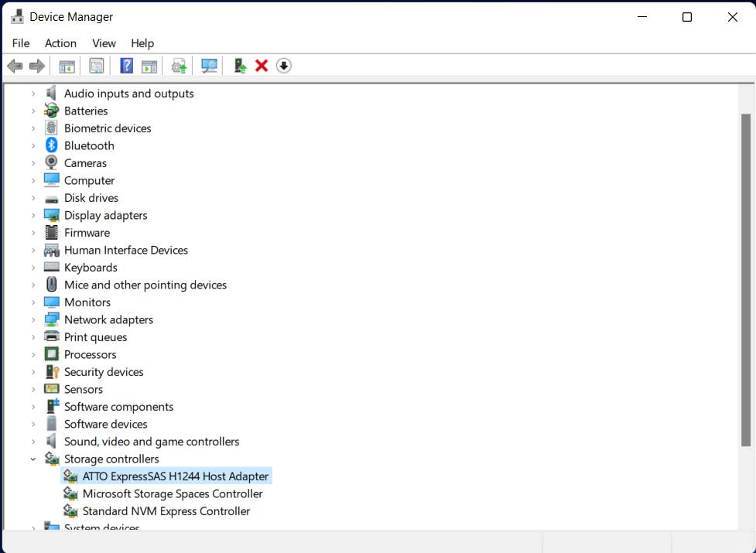Click the Help toolbar icon
The width and height of the screenshot is (756, 553).
point(126,67)
